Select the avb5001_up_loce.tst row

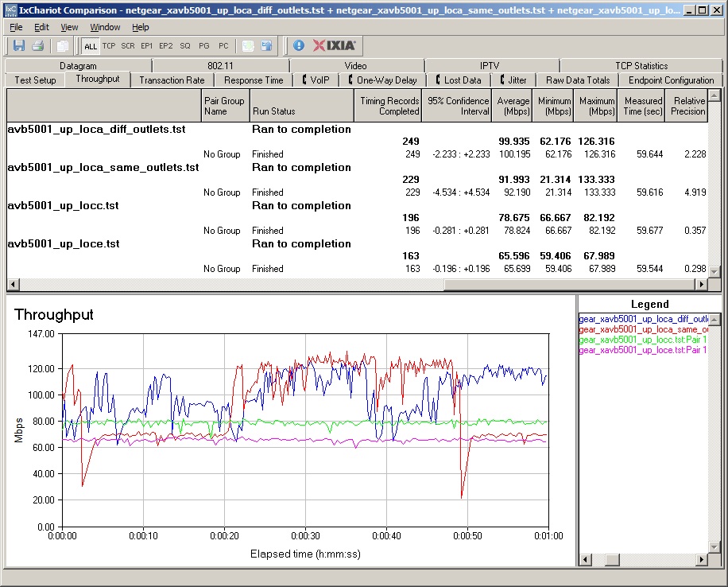click(x=358, y=243)
